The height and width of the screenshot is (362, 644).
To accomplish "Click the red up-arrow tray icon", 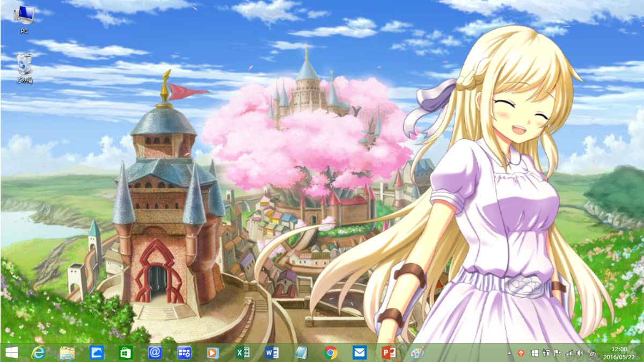I will click(x=521, y=353).
